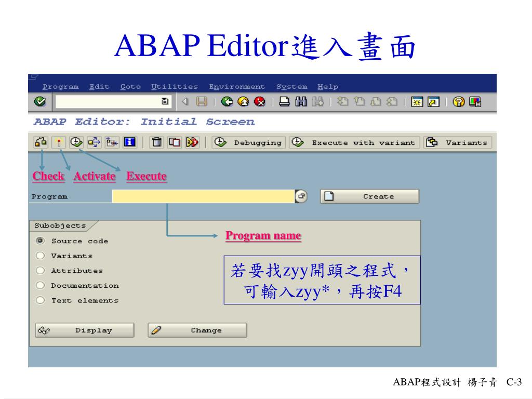This screenshot has width=532, height=399.
Task: Open the Program field search help
Action: pyautogui.click(x=301, y=196)
